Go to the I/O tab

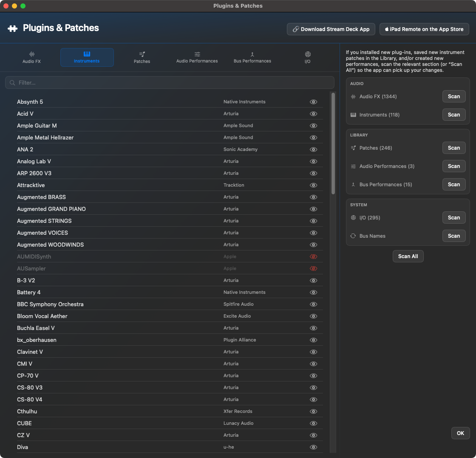tap(308, 57)
